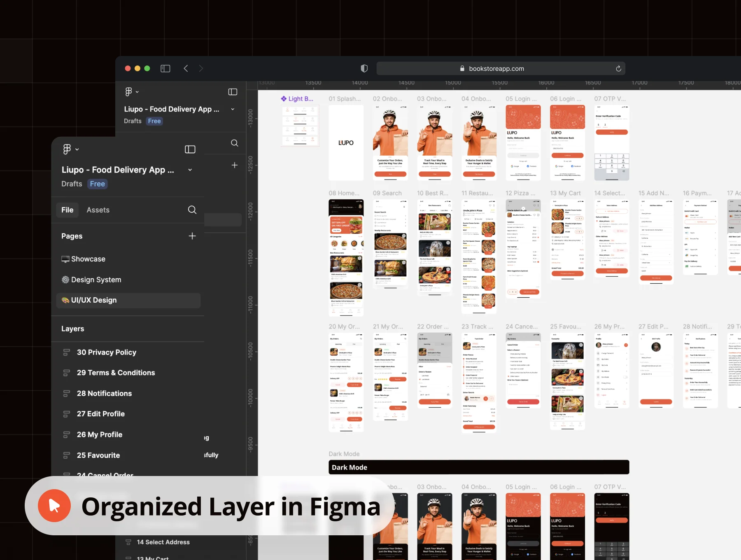The width and height of the screenshot is (741, 560).
Task: Go forward in browser
Action: point(201,68)
